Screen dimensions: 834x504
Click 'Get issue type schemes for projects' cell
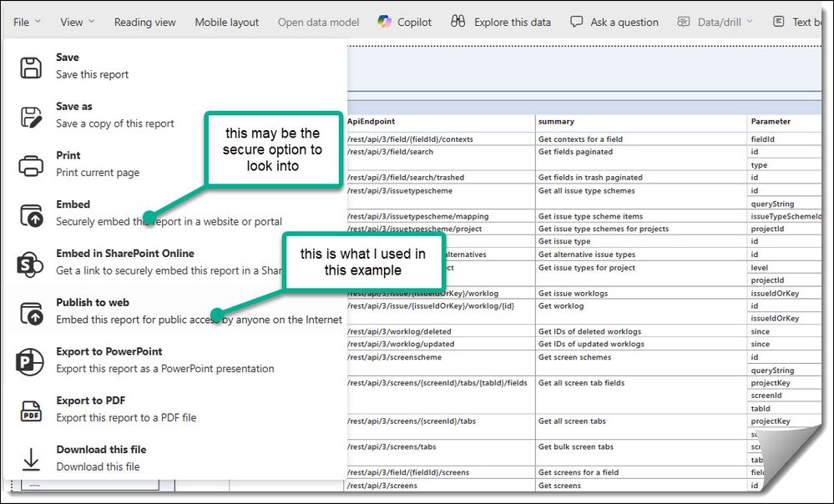point(641,229)
